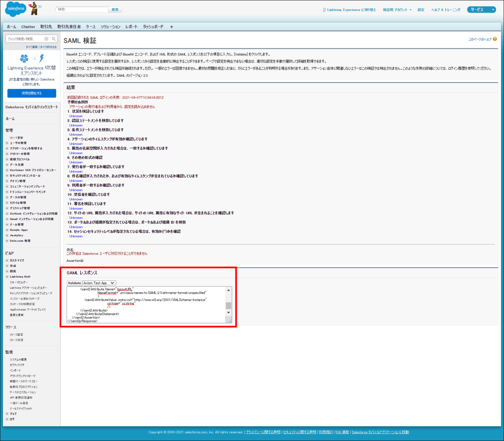Click the textarea resize grip corner
The width and height of the screenshot is (504, 441).
[x=229, y=321]
